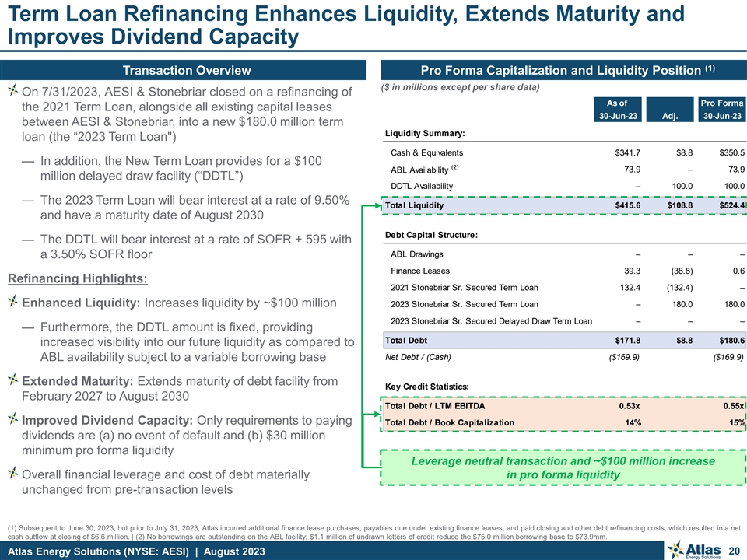Click the "Adj." column header
747x560 pixels.
point(669,116)
